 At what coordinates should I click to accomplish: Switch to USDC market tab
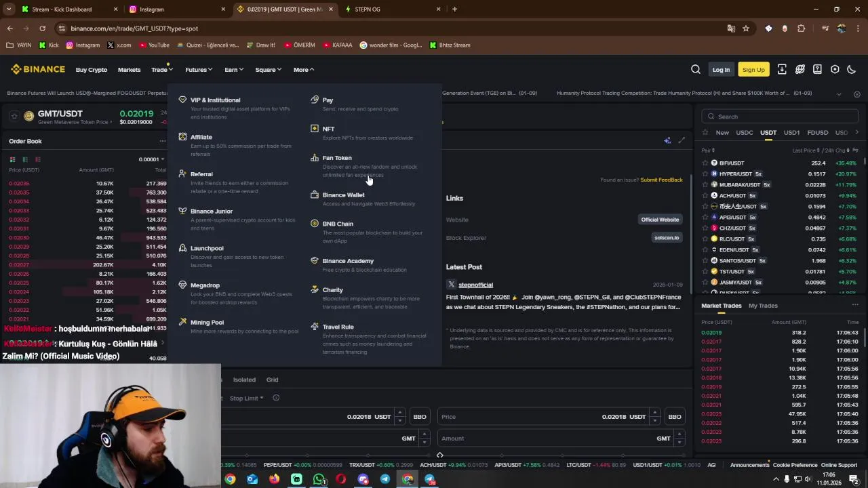click(745, 133)
